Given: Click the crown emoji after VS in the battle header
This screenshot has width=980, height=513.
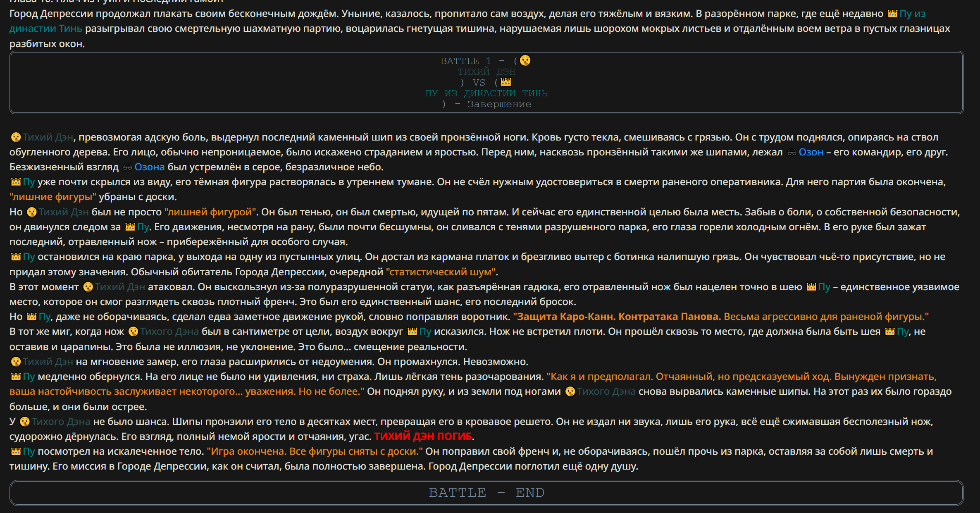Looking at the screenshot, I should coord(506,82).
